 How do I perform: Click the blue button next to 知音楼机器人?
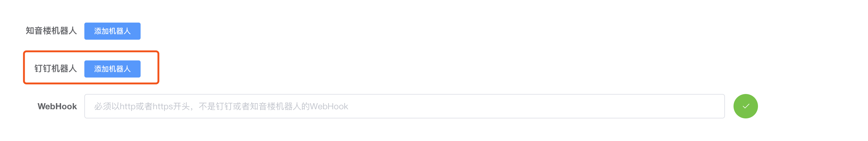112,31
